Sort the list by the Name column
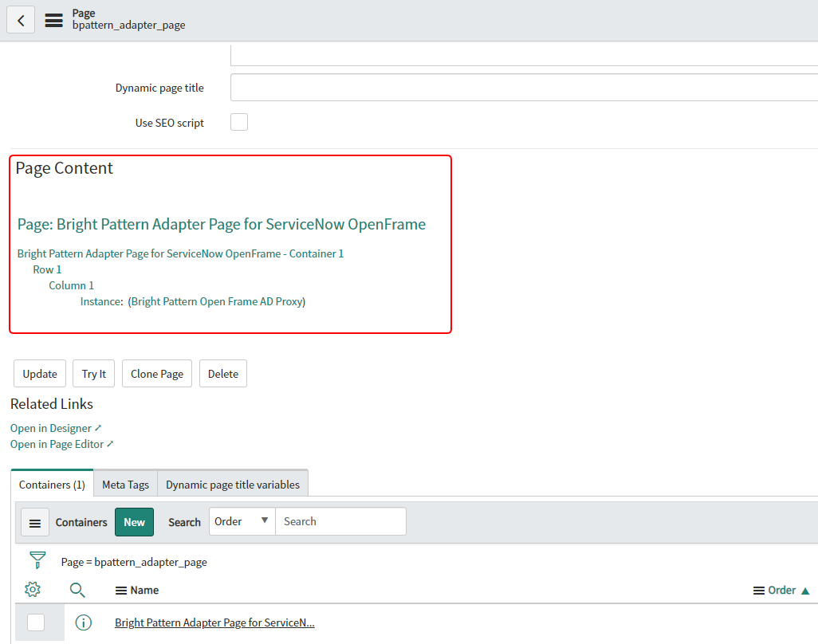 [x=144, y=591]
